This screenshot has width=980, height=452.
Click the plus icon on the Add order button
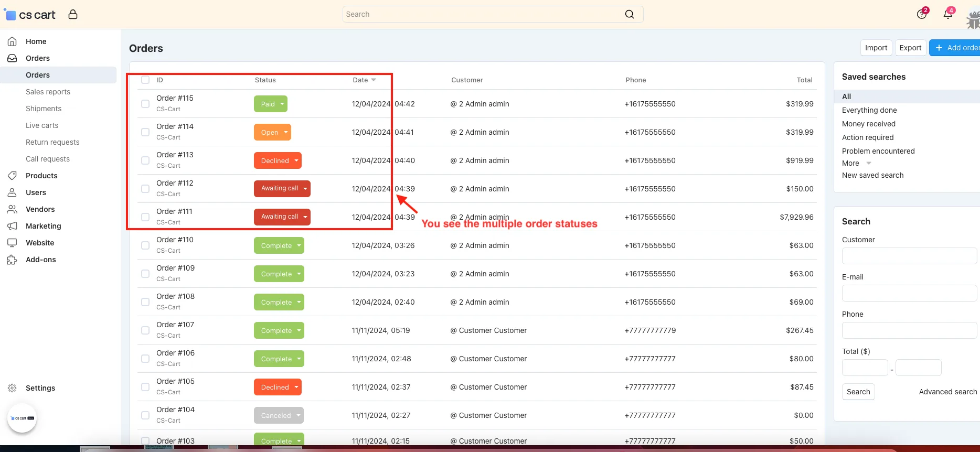(939, 48)
